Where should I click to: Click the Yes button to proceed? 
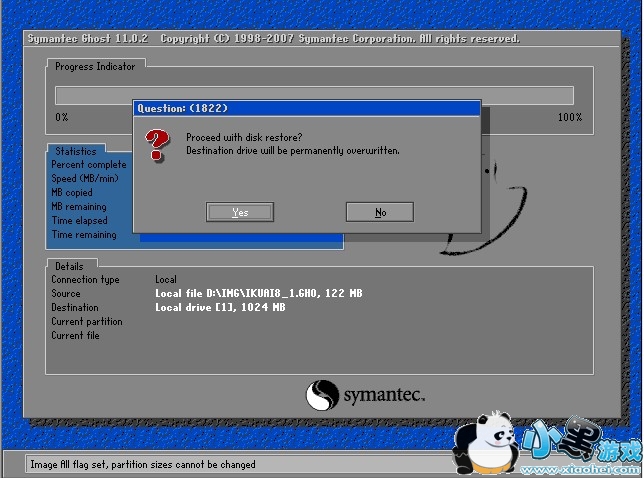click(240, 212)
